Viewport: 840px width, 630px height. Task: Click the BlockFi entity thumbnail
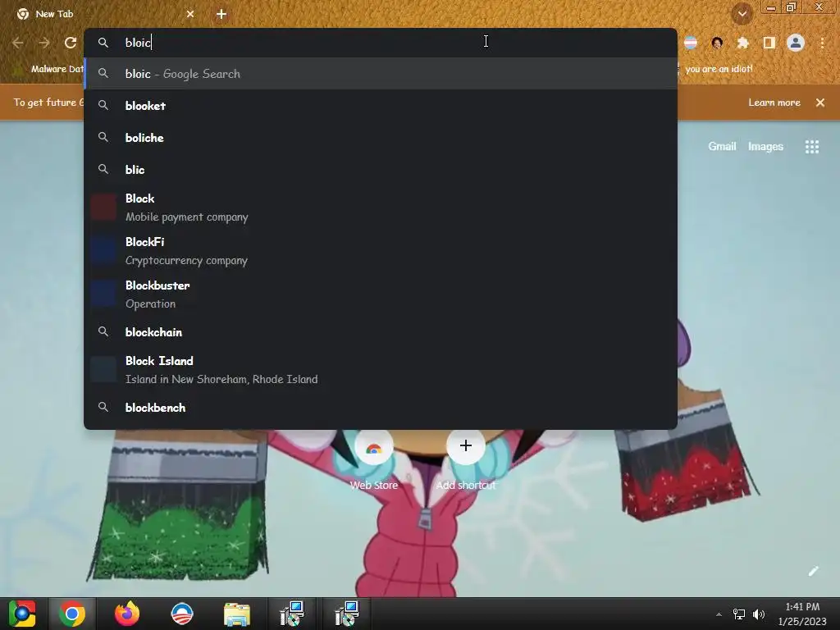(x=103, y=251)
